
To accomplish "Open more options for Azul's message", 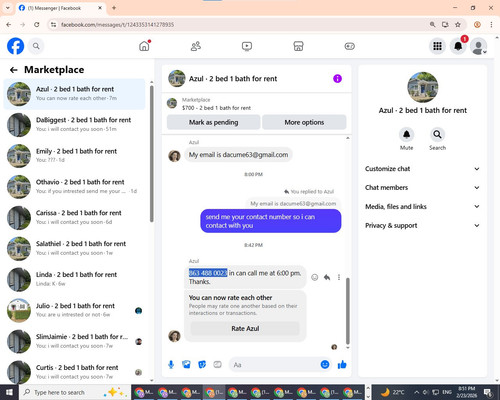I will tap(339, 277).
